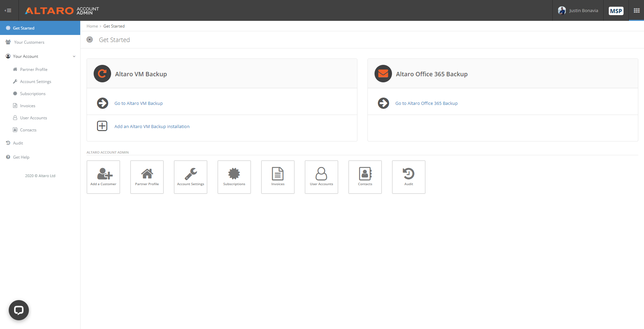Click the Get Started breadcrumb text

coord(114,26)
